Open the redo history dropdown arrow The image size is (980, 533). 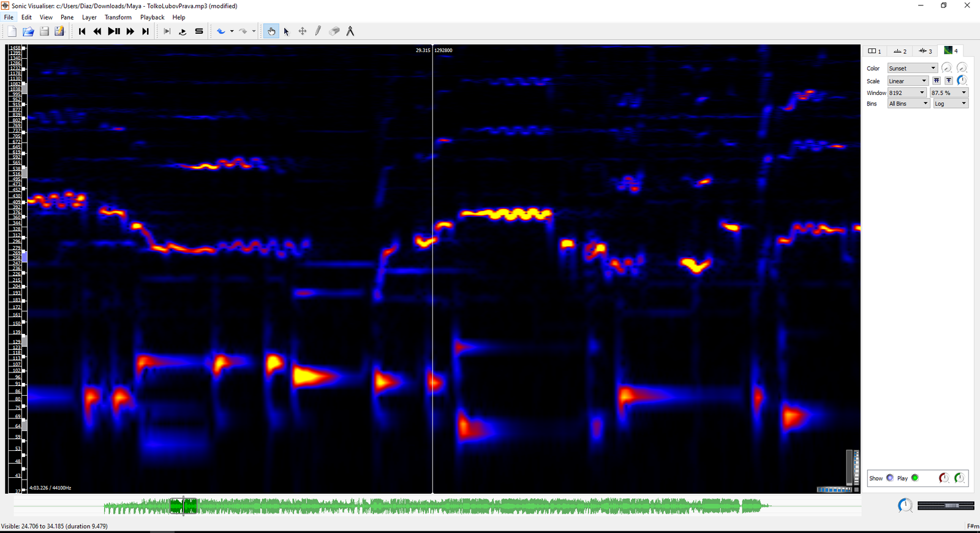(254, 31)
